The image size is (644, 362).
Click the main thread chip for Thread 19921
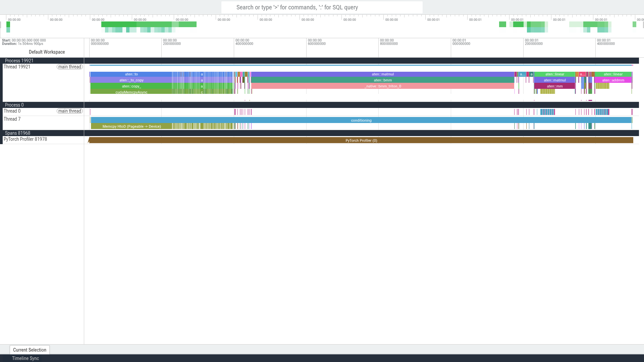(x=70, y=67)
